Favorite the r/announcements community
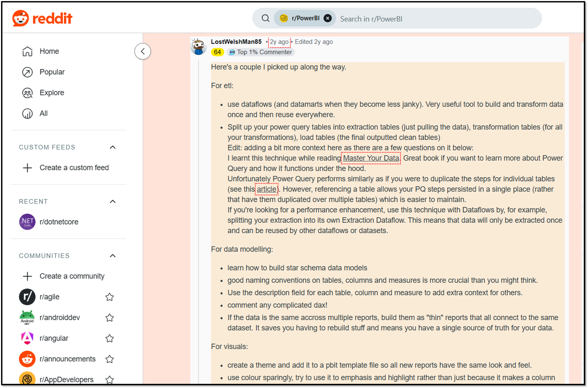 click(x=109, y=359)
